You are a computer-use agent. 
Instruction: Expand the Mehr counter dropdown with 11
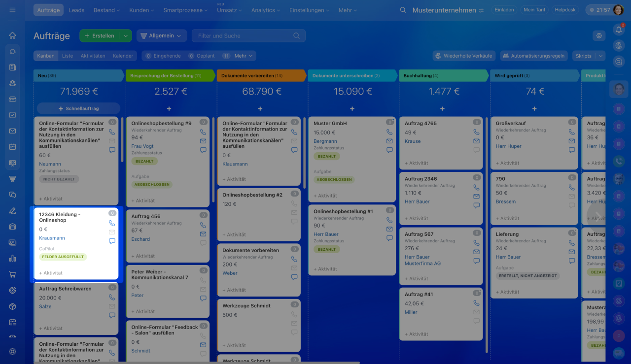pos(239,56)
